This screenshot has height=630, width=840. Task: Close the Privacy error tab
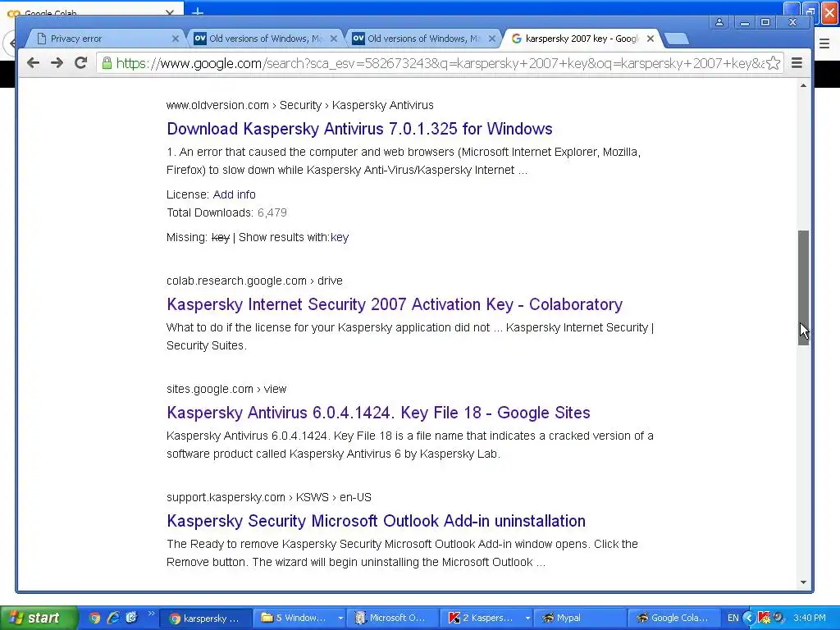click(176, 39)
